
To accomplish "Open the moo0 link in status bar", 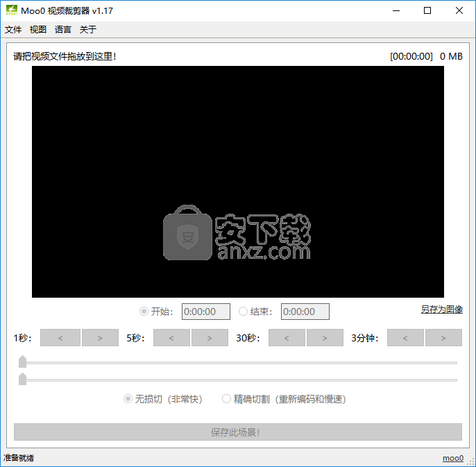I will [x=453, y=458].
